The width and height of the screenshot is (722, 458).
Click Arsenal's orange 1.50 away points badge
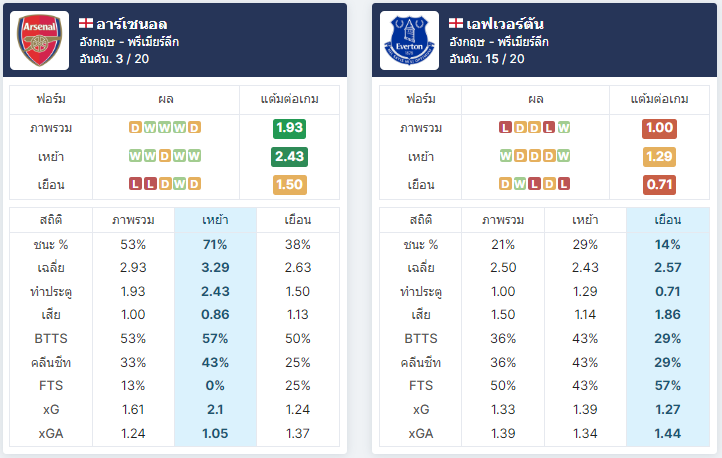point(289,185)
